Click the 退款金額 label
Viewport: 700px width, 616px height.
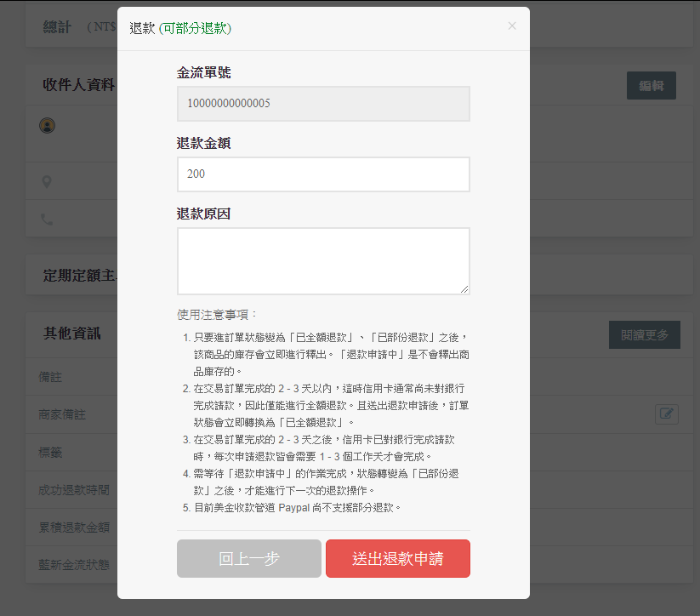point(203,143)
